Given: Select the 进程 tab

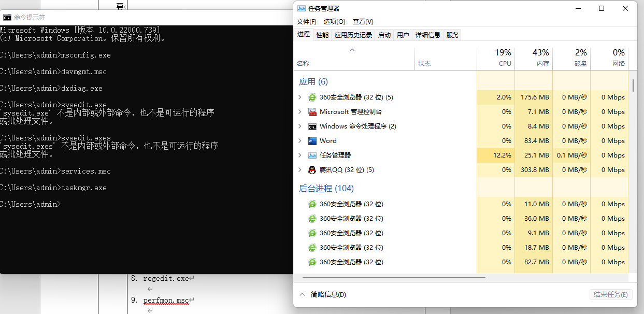Looking at the screenshot, I should click(304, 34).
